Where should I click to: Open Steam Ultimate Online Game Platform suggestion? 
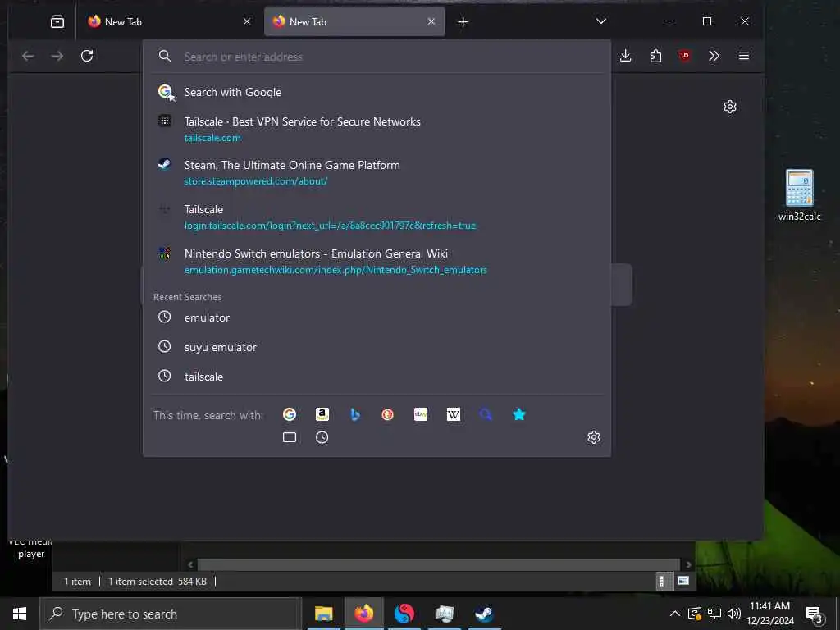pos(377,172)
